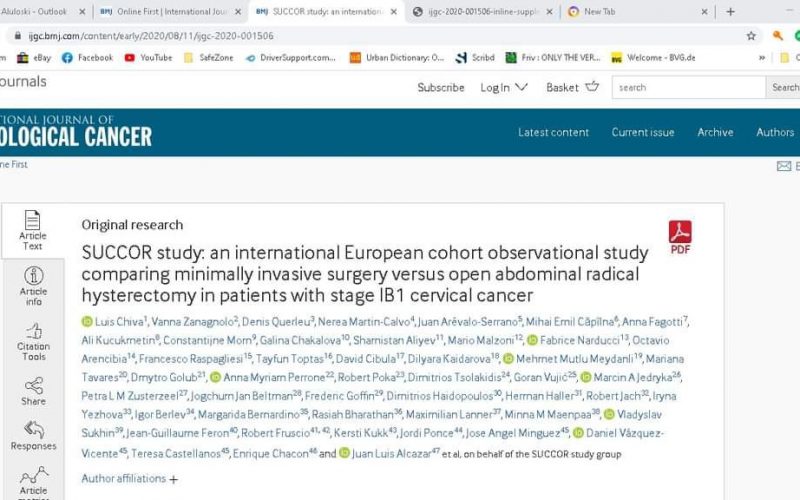Open Current issue in the navigation menu

click(643, 132)
